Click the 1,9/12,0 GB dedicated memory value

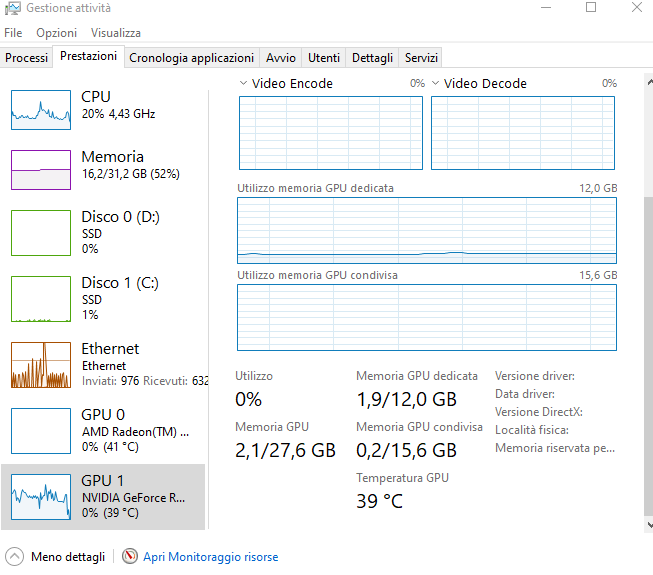click(x=406, y=399)
